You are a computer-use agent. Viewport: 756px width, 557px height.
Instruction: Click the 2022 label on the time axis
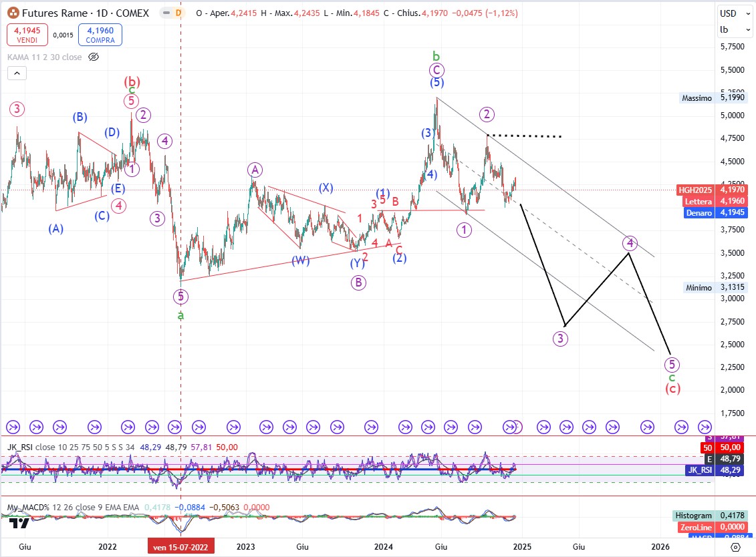(108, 547)
